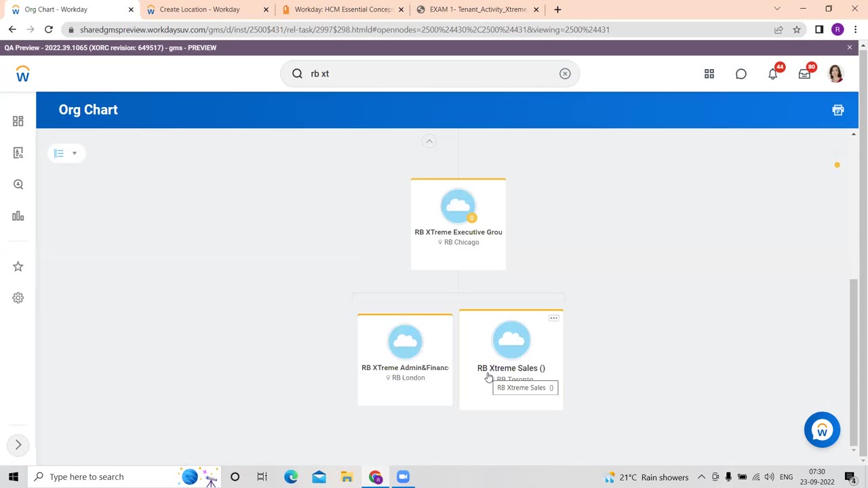This screenshot has height=488, width=868.
Task: Open the weather Rain showers widget
Action: coord(646,477)
